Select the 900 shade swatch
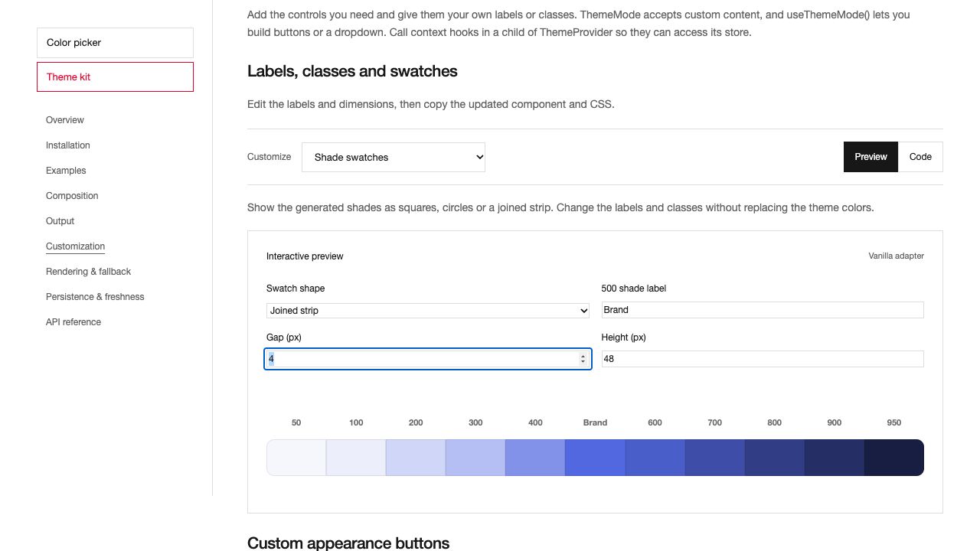 click(x=834, y=458)
